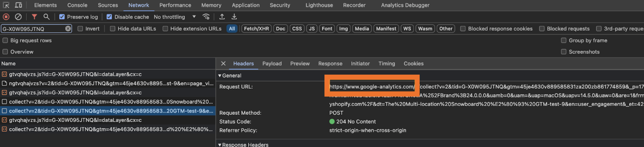Open the No throttling dropdown
This screenshot has height=147, width=644.
click(175, 17)
